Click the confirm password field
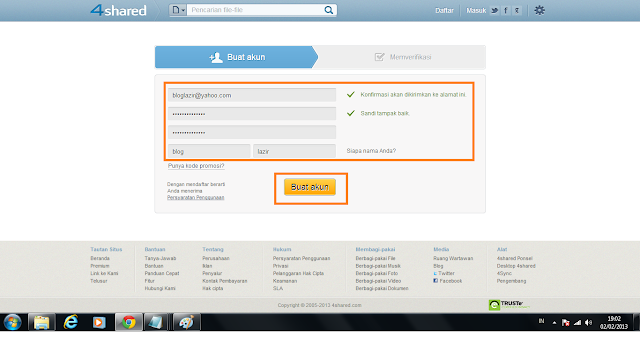The height and width of the screenshot is (360, 640). click(252, 133)
